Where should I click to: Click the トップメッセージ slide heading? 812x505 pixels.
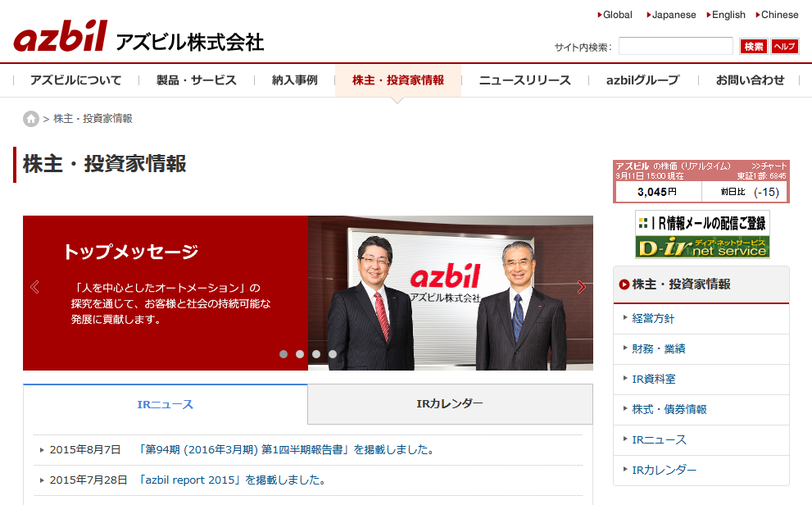click(130, 252)
